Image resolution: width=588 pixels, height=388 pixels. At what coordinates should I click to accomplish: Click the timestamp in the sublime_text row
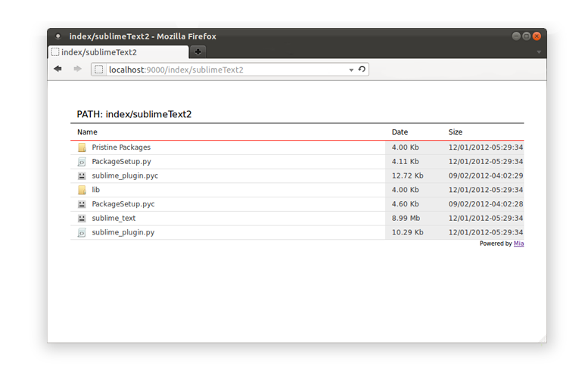click(486, 218)
